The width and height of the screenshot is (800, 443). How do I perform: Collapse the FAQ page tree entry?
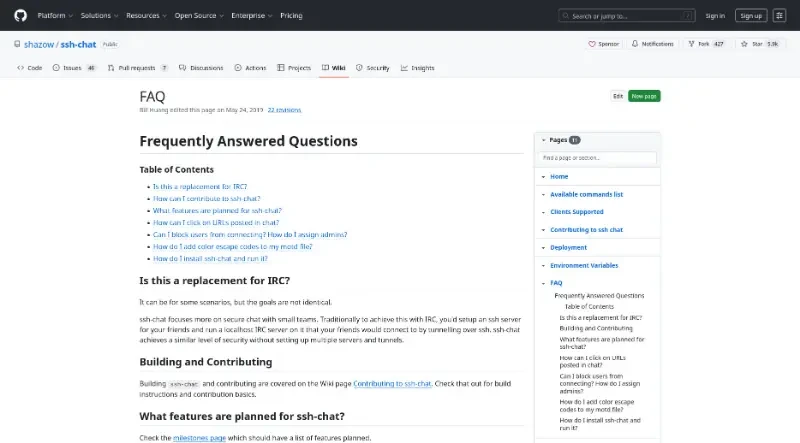tap(543, 283)
